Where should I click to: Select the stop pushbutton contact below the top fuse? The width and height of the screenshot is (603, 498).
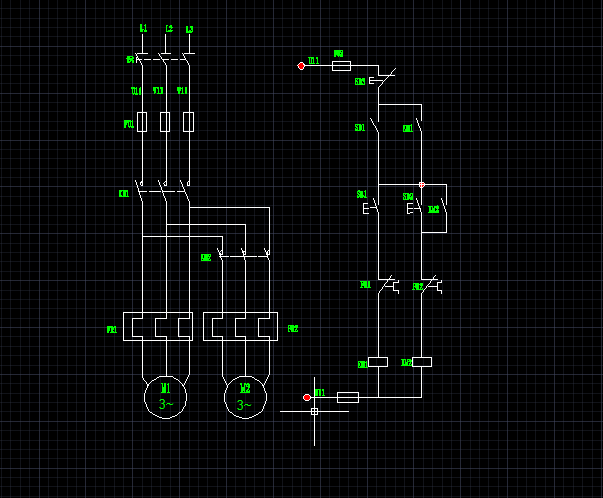[382, 78]
